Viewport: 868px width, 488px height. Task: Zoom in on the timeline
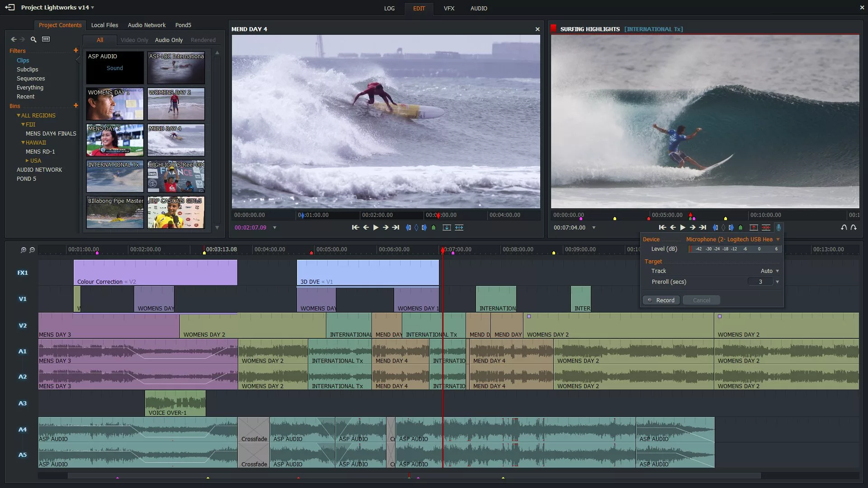(x=24, y=249)
